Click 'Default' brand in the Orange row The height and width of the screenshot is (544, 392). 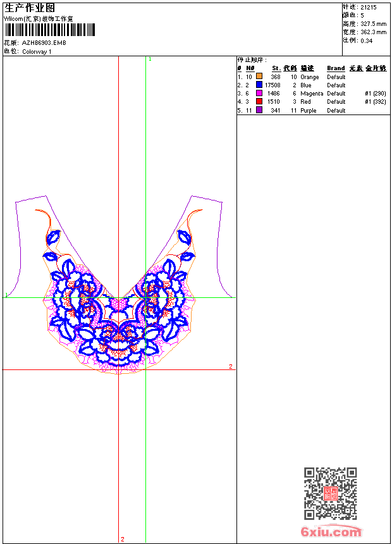coord(336,77)
